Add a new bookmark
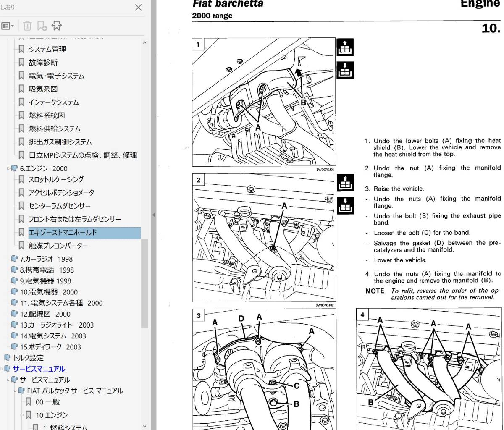The width and height of the screenshot is (504, 430). pyautogui.click(x=42, y=26)
